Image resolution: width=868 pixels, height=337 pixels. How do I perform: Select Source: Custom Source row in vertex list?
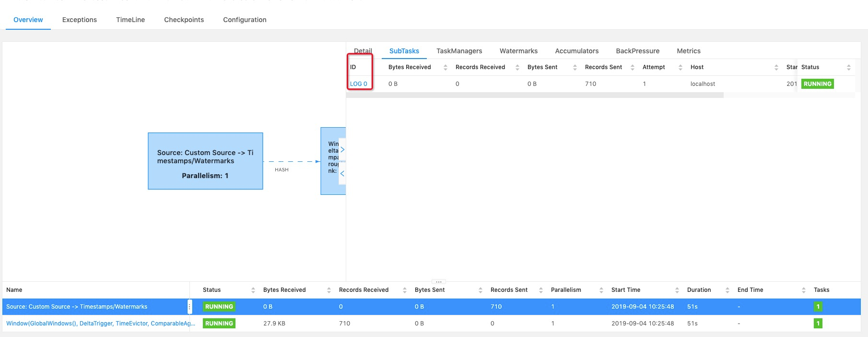(x=432, y=307)
